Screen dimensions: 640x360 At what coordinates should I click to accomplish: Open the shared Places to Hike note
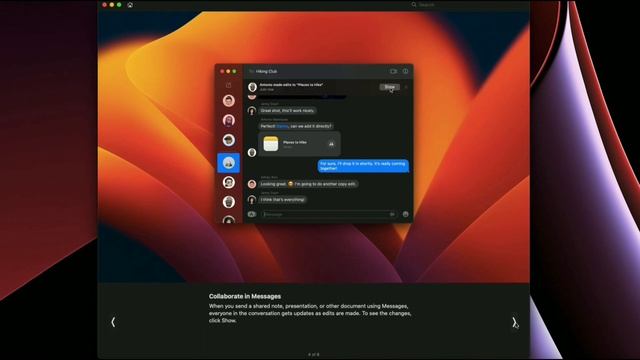pyautogui.click(x=299, y=144)
